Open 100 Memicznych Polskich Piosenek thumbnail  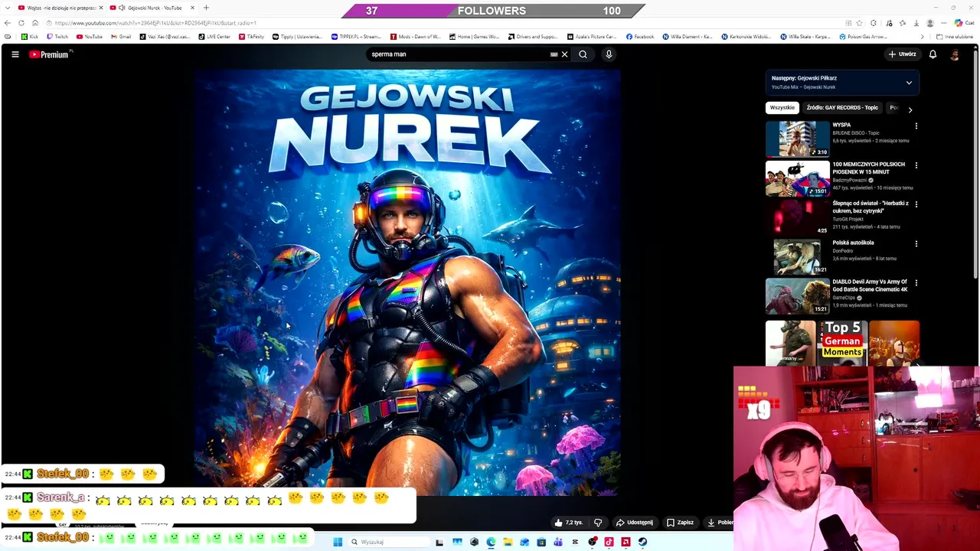(797, 178)
